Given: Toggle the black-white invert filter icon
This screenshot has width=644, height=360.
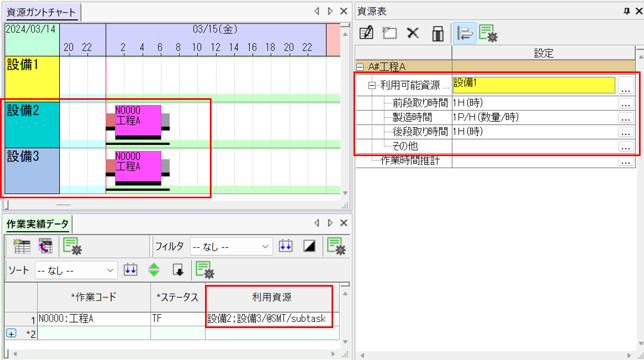Looking at the screenshot, I should (x=309, y=246).
